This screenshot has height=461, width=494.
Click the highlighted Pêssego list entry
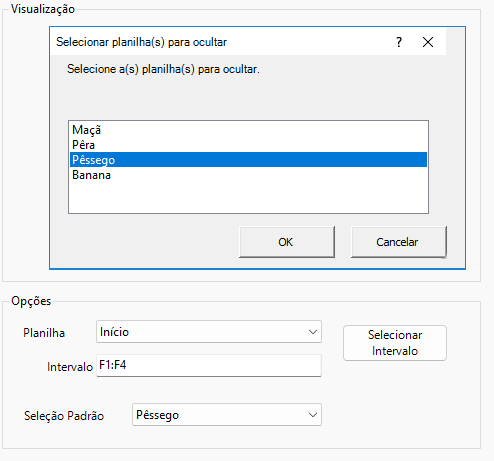tap(248, 160)
